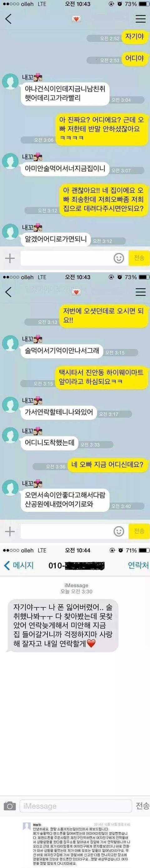The width and height of the screenshot is (150, 868).
Task: Tap the plus attachment icon in the second chat
Action: pos(10,531)
